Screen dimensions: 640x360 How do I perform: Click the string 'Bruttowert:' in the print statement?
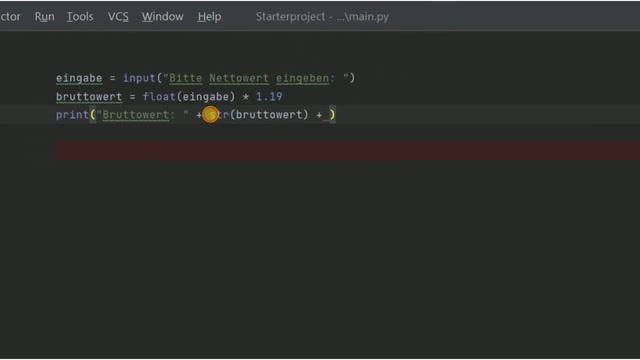[x=138, y=115]
